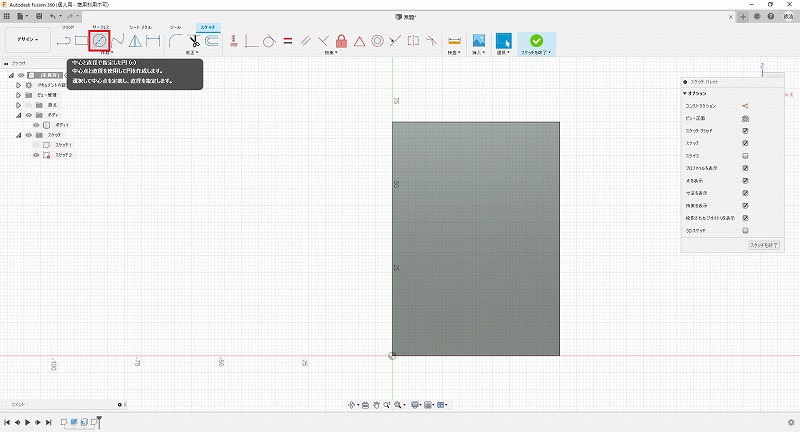This screenshot has width=800, height=432.
Task: Collapse the Options section in Sketch Palette
Action: 684,93
